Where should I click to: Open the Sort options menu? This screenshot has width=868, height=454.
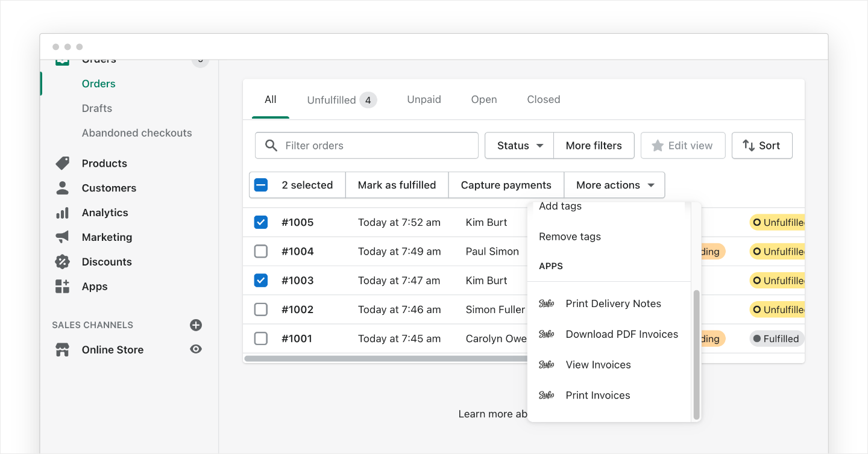(x=761, y=146)
